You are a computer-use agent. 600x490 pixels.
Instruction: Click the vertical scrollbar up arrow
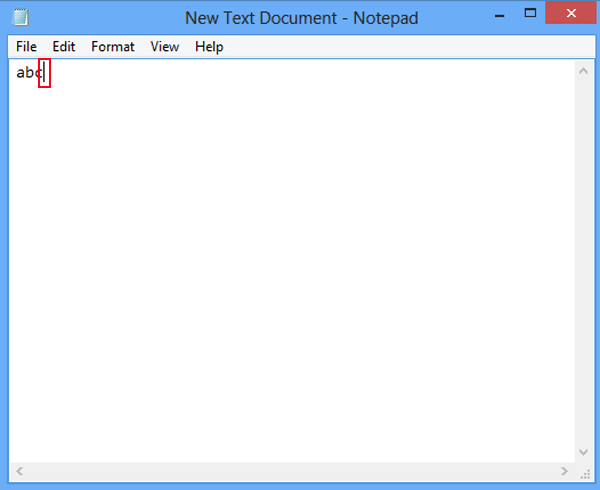tap(583, 71)
